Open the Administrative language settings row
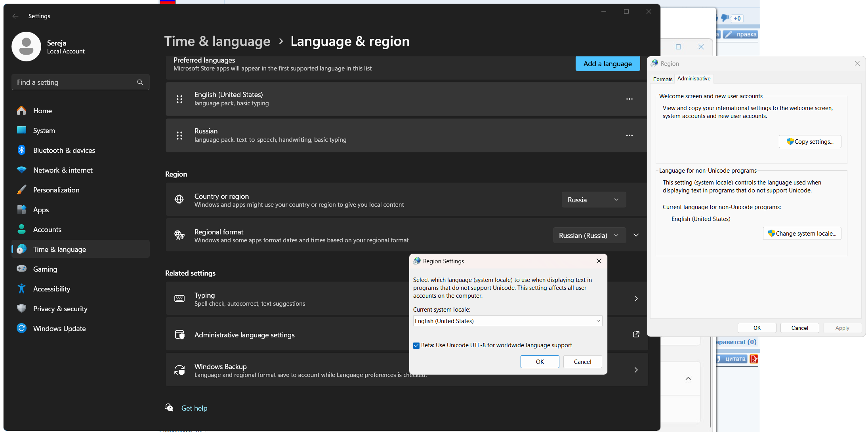The width and height of the screenshot is (868, 432). point(407,335)
